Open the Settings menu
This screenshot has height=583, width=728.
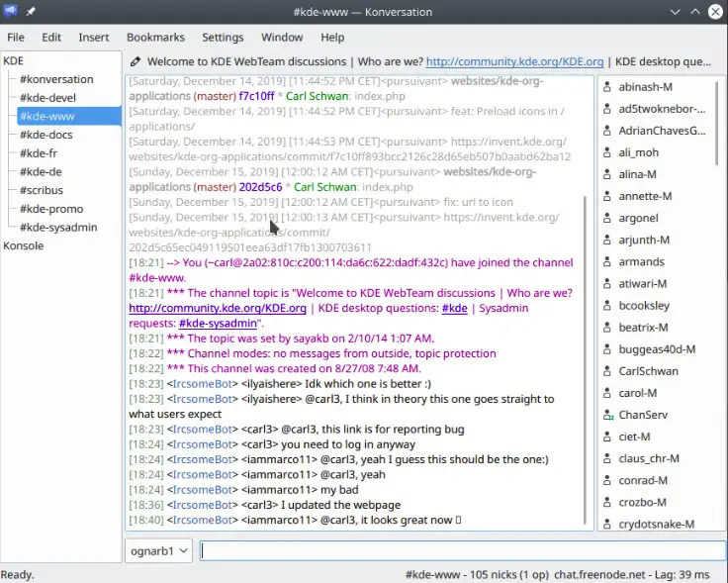(223, 37)
